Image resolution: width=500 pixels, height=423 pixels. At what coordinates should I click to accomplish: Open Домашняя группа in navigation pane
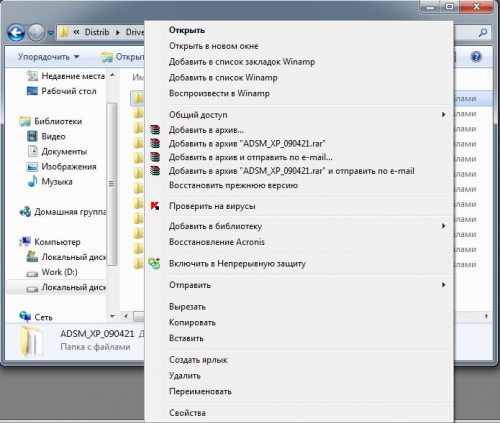tap(63, 212)
